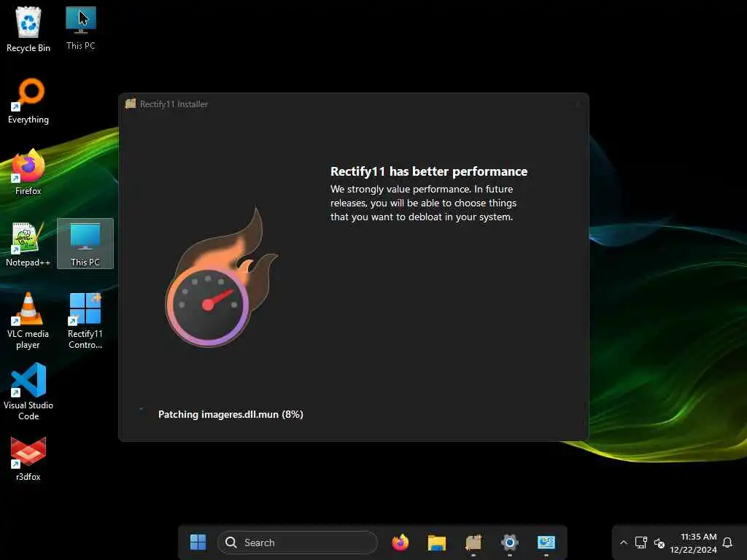Click the taskbar Search box

(298, 542)
